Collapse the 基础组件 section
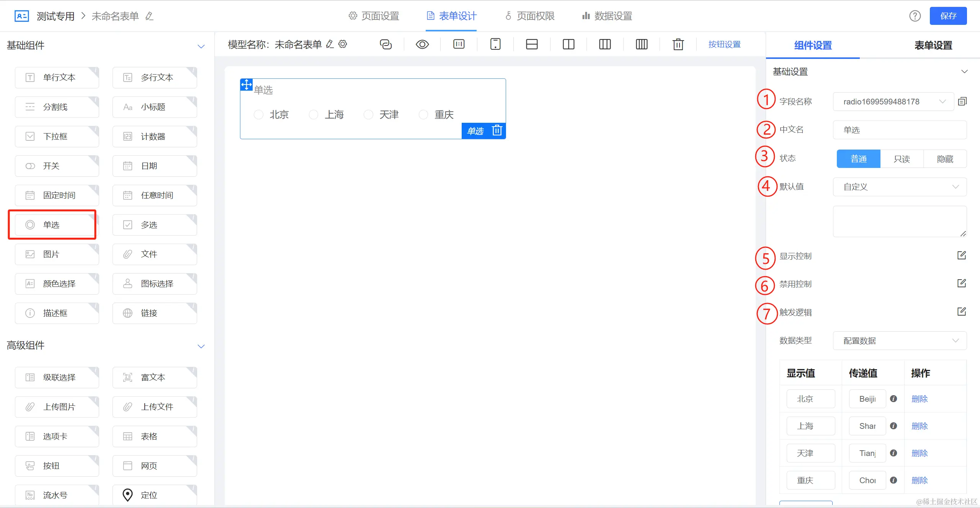 (x=201, y=46)
